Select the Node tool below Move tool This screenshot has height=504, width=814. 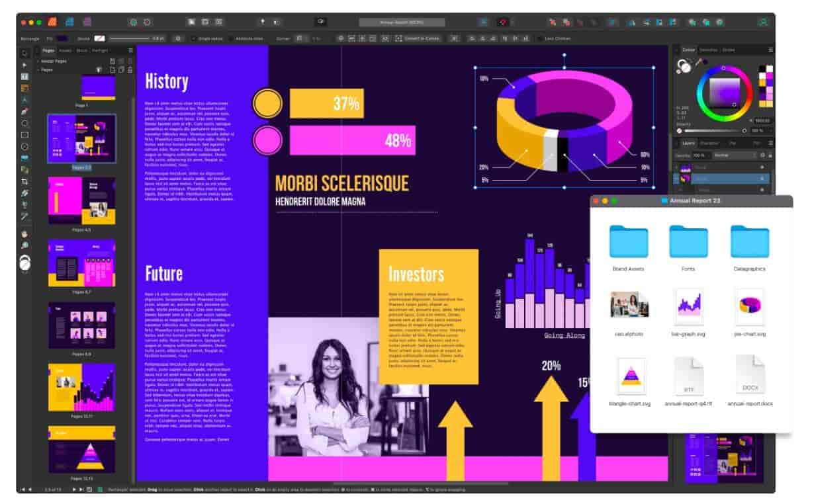pos(24,65)
